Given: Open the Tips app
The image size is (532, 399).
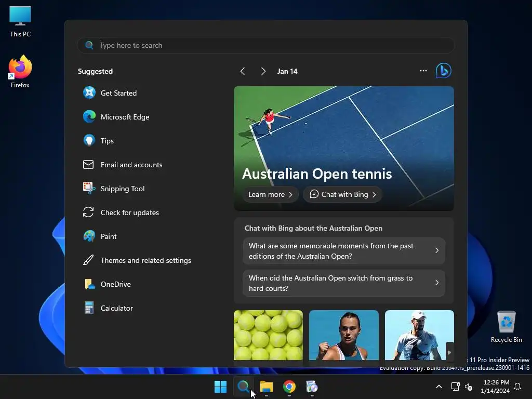Looking at the screenshot, I should [98, 140].
